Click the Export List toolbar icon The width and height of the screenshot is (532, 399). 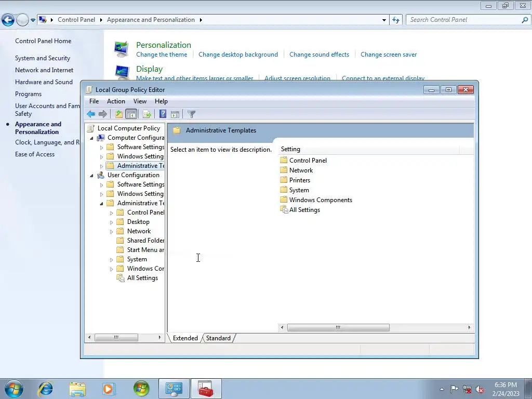(147, 114)
